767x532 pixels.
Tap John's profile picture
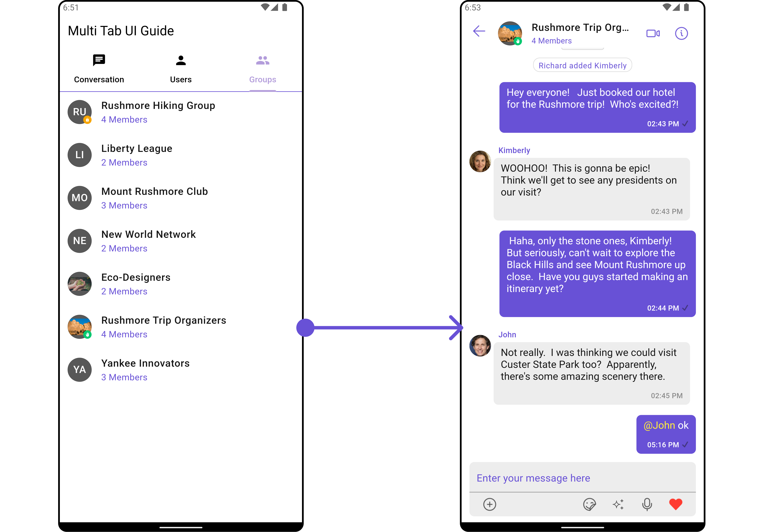pyautogui.click(x=480, y=346)
